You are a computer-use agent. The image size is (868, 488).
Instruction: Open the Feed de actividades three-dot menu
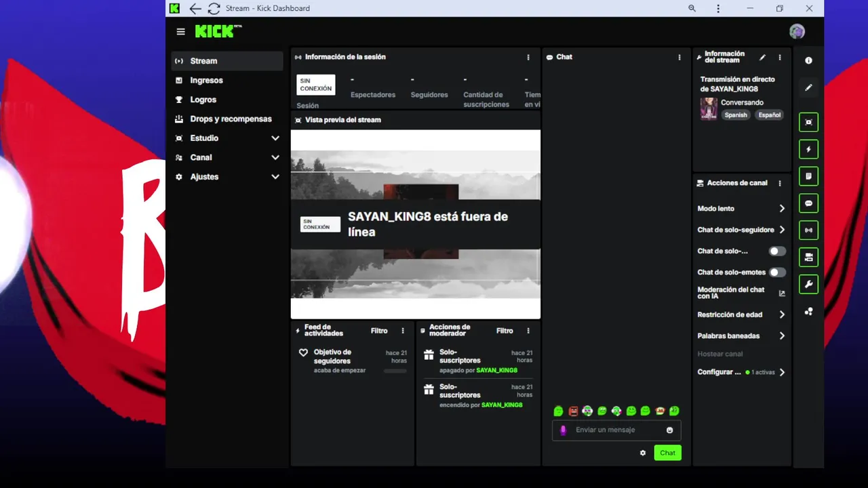402,331
